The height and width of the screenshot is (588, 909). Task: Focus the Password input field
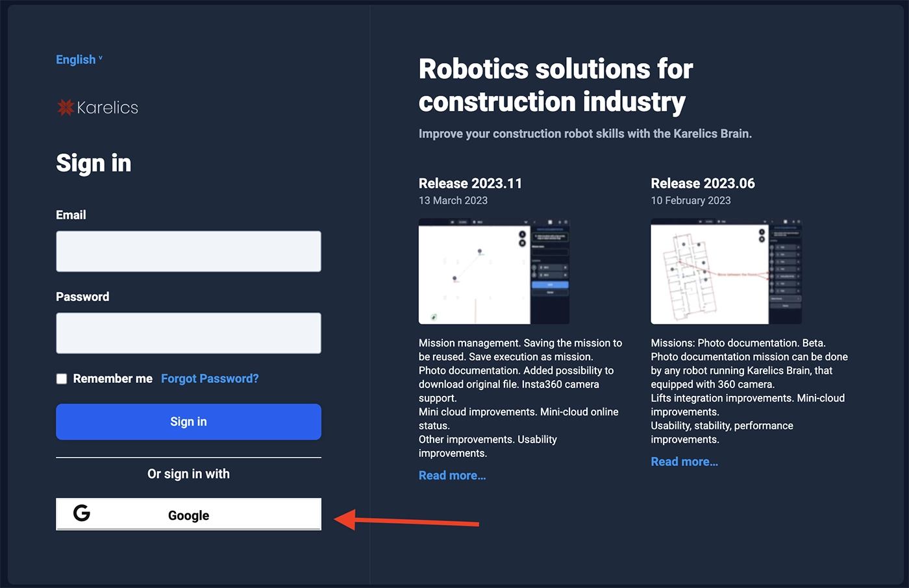pos(188,333)
